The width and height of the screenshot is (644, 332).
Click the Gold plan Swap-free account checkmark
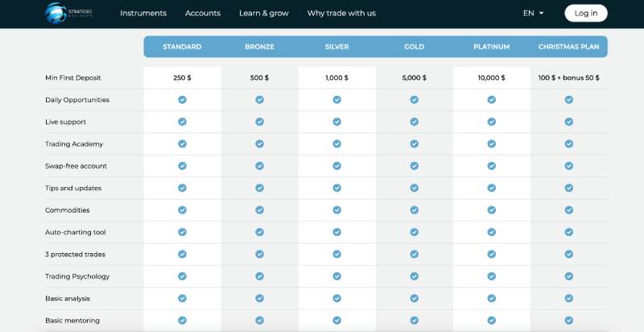coord(414,166)
